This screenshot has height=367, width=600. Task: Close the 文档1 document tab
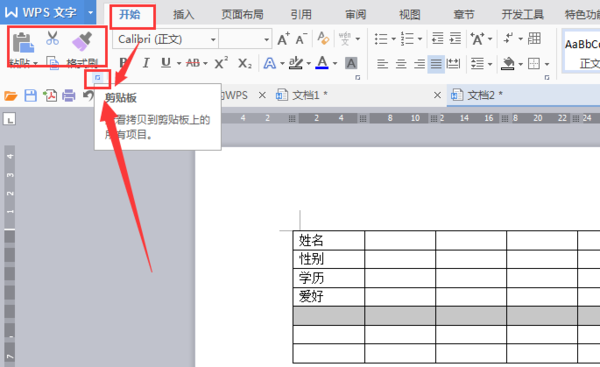[x=437, y=95]
